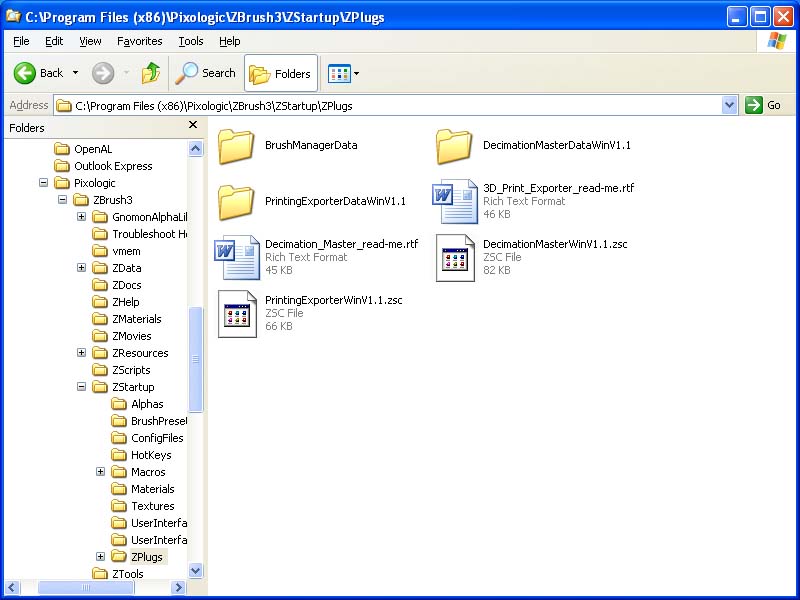Expand the ZPlugs tree node

tap(101, 557)
